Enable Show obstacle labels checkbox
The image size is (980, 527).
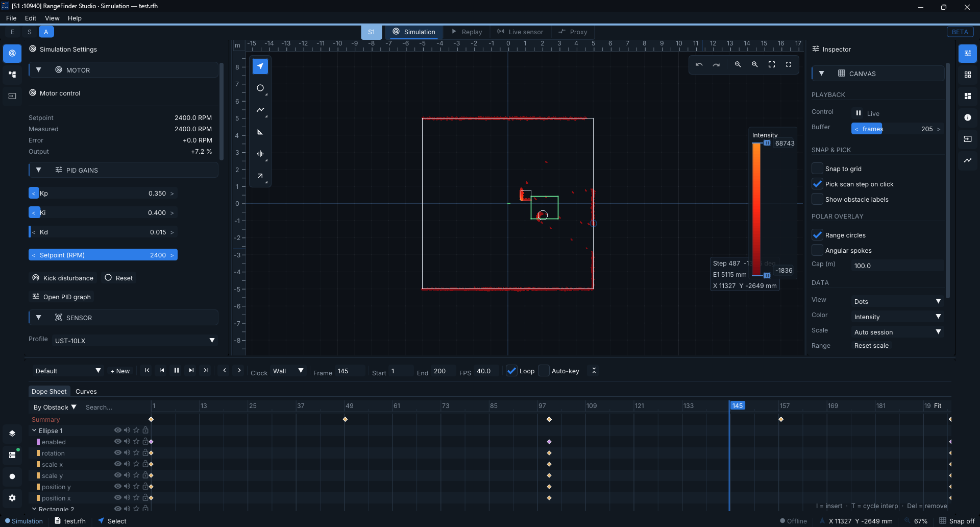click(817, 199)
